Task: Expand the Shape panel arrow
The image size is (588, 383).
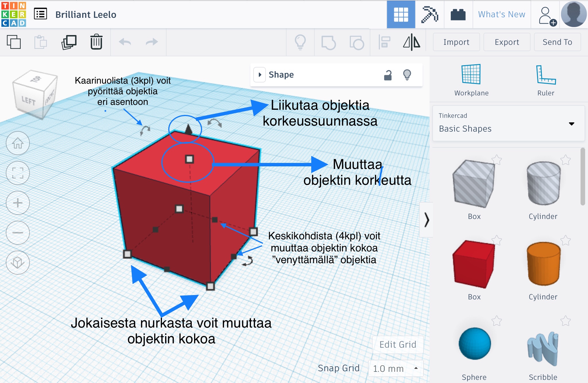Action: (260, 75)
